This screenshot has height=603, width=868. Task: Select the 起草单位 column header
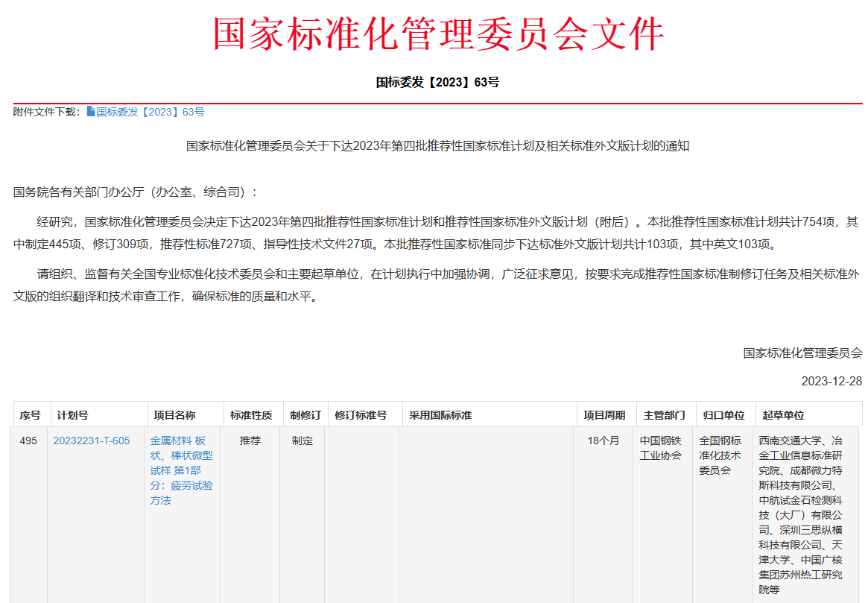click(x=783, y=415)
